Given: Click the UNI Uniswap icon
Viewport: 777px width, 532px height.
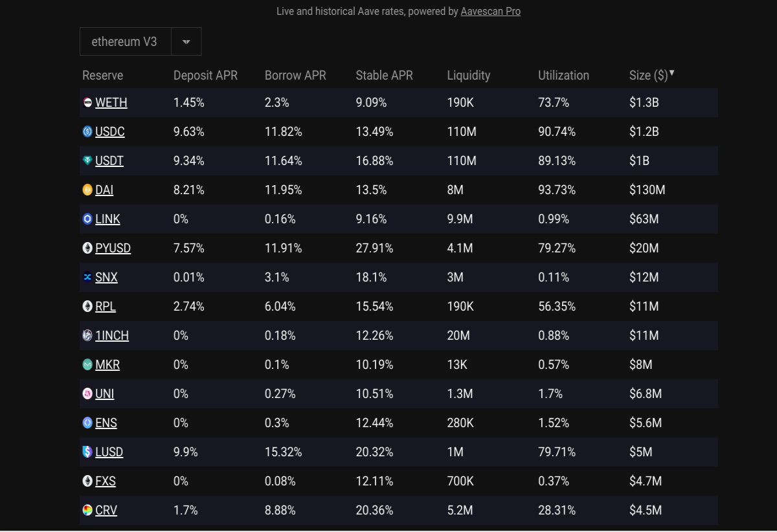Looking at the screenshot, I should pyautogui.click(x=87, y=393).
